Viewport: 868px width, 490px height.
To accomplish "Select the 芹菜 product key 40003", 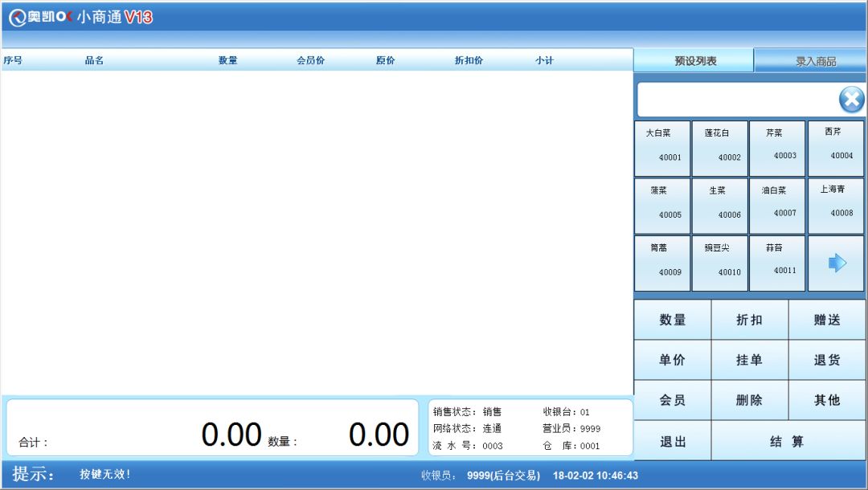I will point(777,147).
